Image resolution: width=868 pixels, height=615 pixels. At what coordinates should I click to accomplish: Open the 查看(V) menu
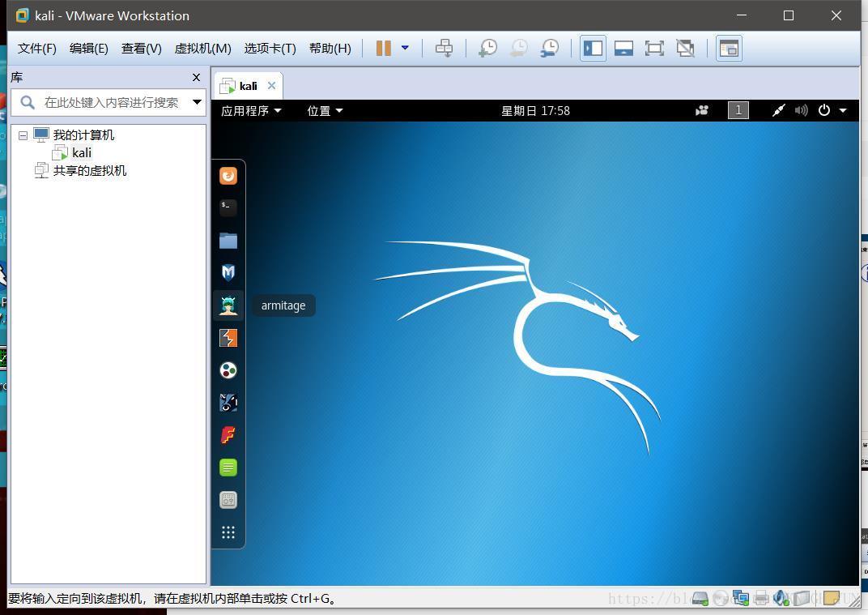(141, 49)
